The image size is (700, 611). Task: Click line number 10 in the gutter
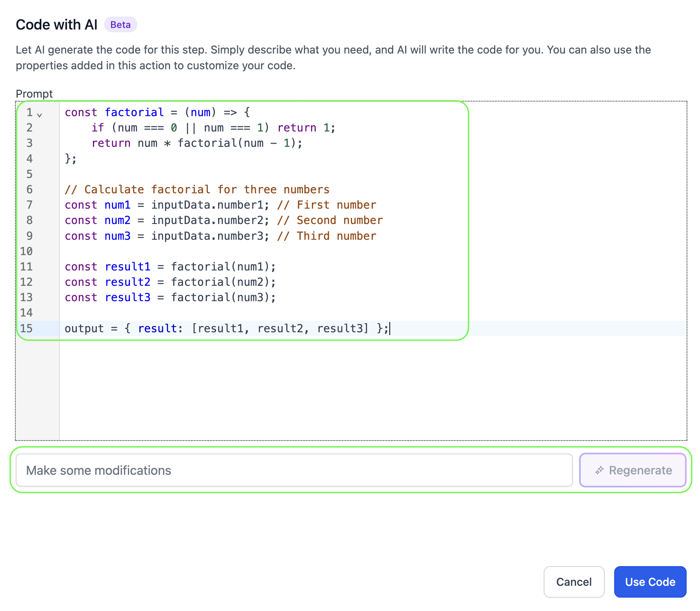coord(26,251)
